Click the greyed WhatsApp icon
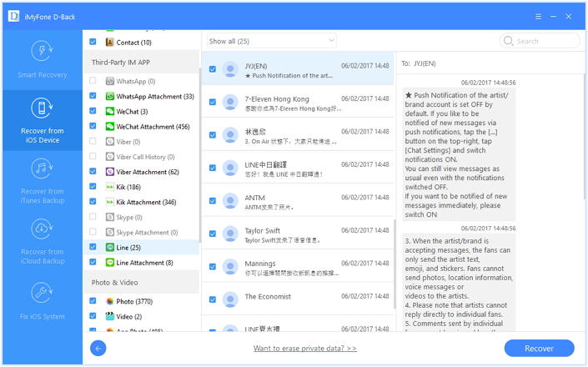 coord(109,81)
